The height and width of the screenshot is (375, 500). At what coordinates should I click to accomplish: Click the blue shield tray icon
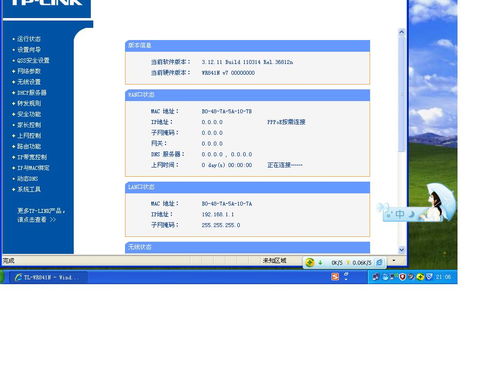click(429, 277)
